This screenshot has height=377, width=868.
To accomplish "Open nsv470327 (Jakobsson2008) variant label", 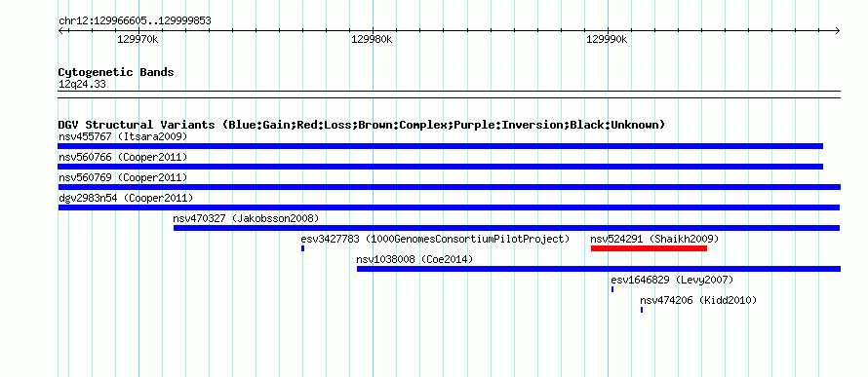I will point(246,218).
